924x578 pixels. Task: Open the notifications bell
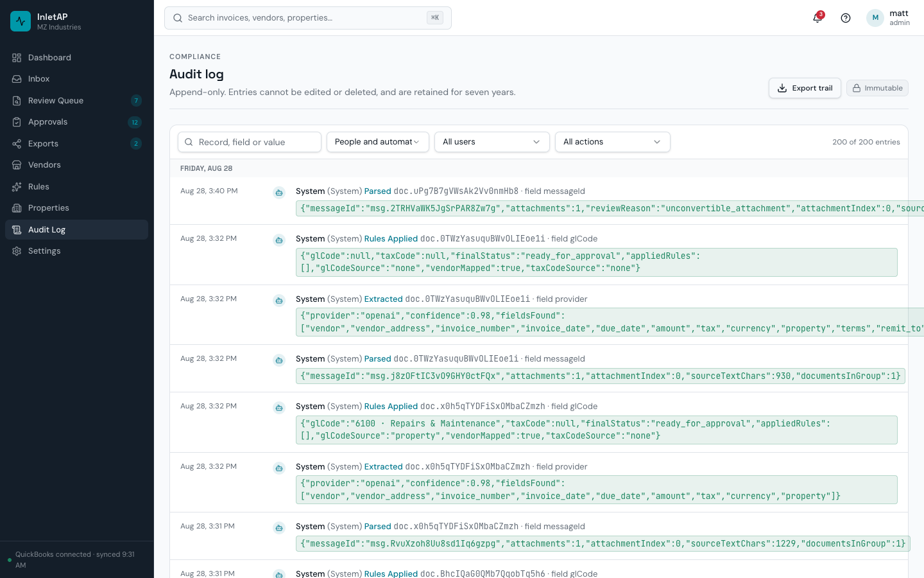(x=817, y=18)
